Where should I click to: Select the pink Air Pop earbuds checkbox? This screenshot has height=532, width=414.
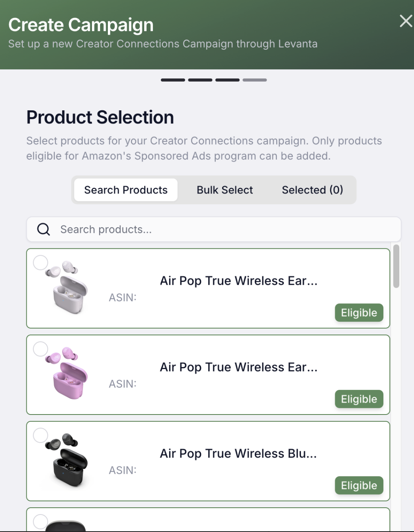tap(41, 349)
